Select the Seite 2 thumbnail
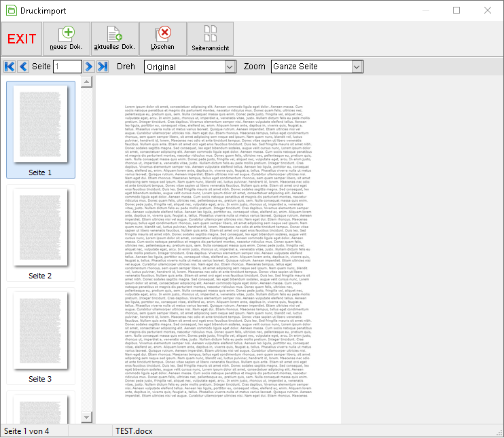This screenshot has width=504, height=438. [41, 233]
